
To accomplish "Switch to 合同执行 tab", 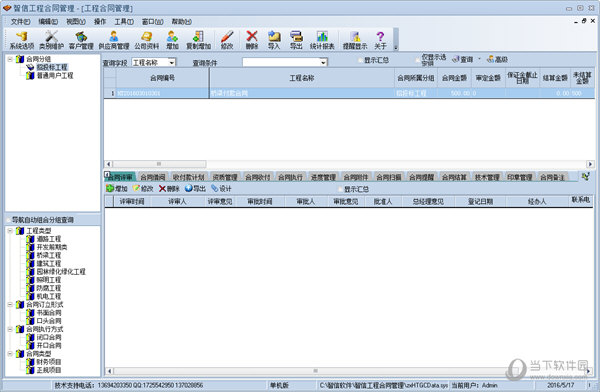I will (x=290, y=177).
